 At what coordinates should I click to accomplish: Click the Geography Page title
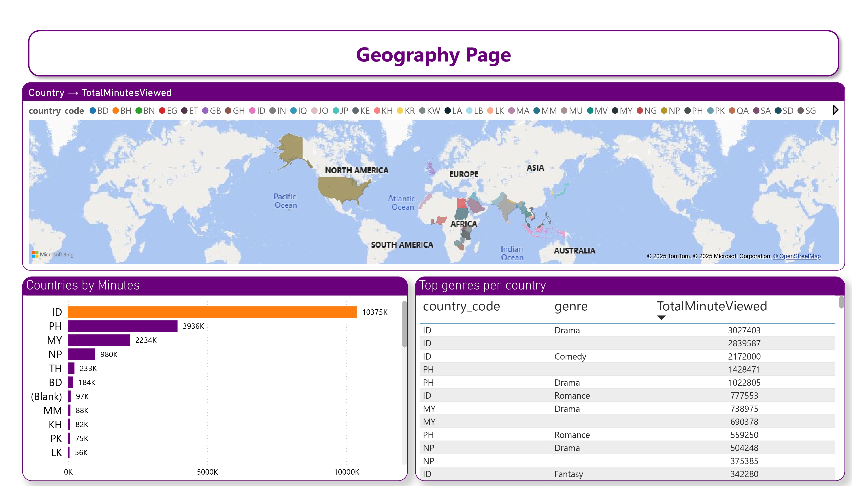433,54
